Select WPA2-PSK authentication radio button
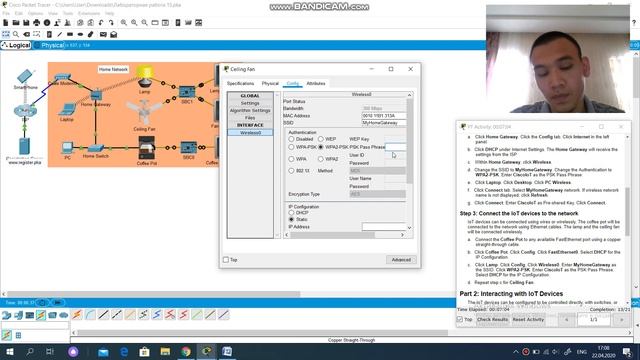The height and width of the screenshot is (360, 640). pyautogui.click(x=321, y=147)
